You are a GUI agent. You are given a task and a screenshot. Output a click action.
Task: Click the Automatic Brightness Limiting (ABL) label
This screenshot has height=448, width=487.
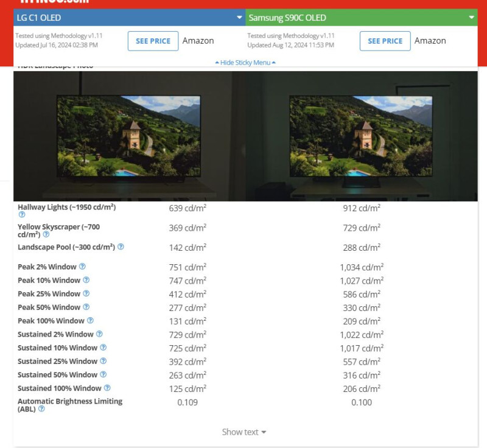coord(70,405)
